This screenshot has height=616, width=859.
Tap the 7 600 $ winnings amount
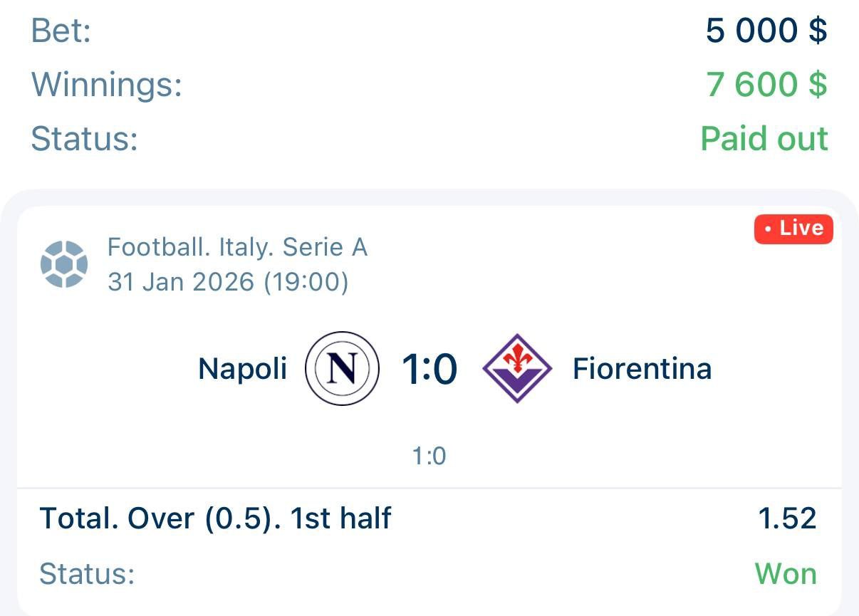point(766,85)
